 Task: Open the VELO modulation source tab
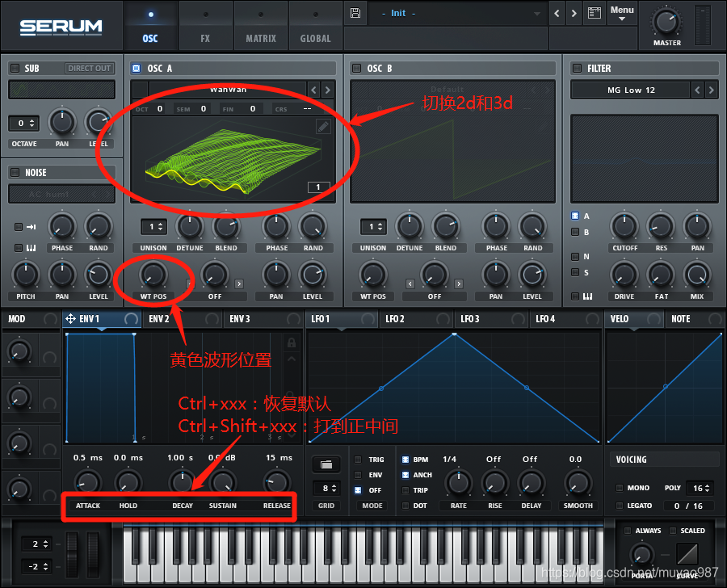click(634, 319)
